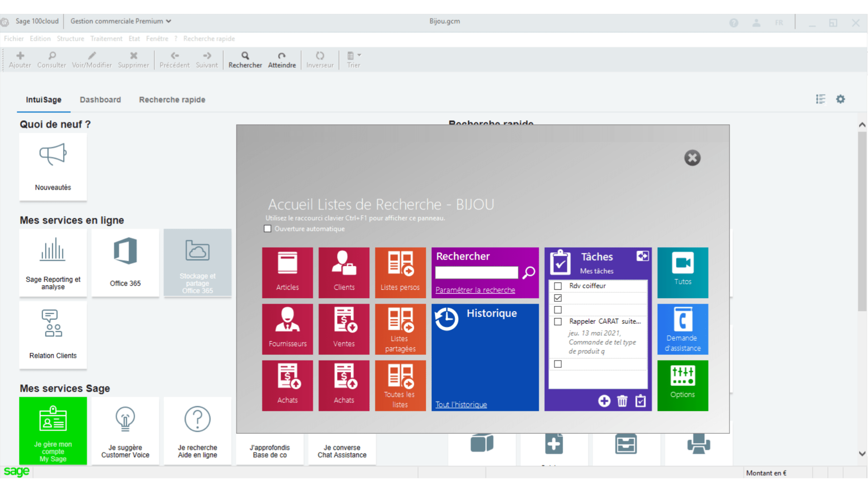Screen dimensions: 868x488
Task: Open the green Options tile
Action: 683,385
